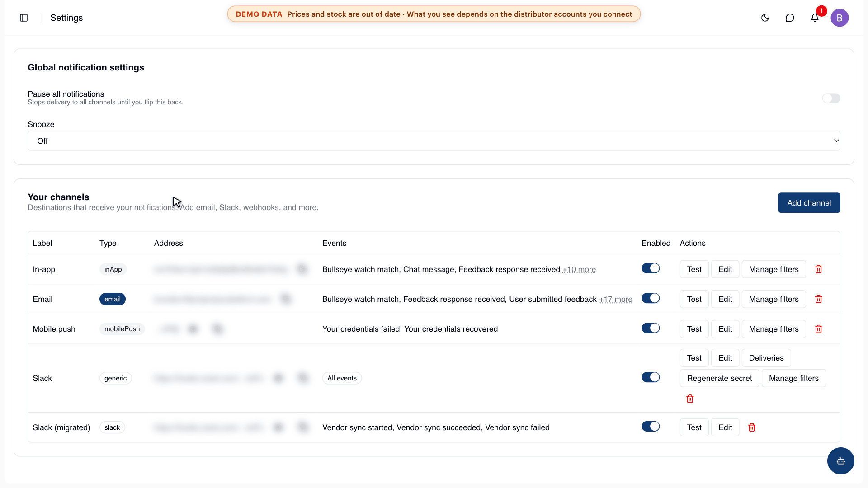This screenshot has height=488, width=868.
Task: Open the chat messages icon
Action: 790,18
